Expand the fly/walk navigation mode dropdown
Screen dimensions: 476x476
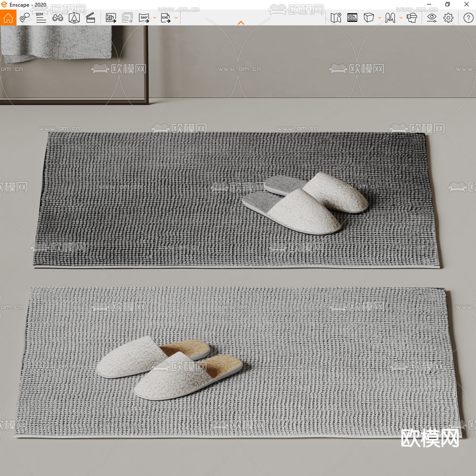[x=401, y=18]
